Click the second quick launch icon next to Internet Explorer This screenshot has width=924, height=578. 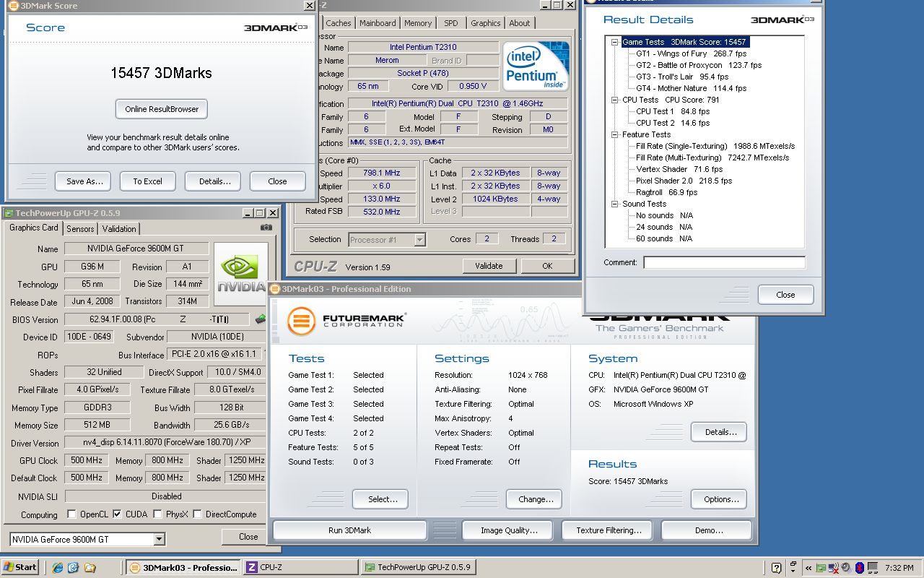tap(73, 567)
